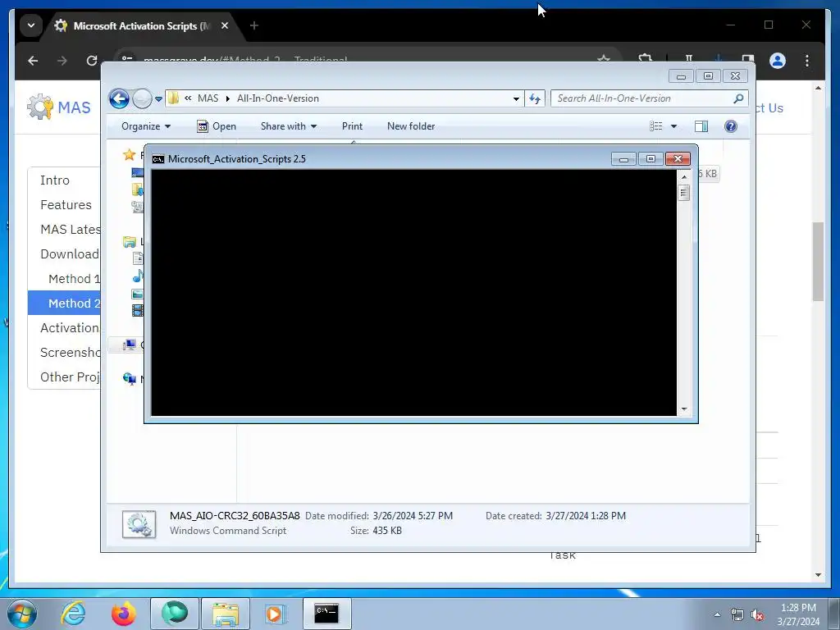The height and width of the screenshot is (630, 840).
Task: Click MAS_AIO file icon in details pane
Action: (x=139, y=524)
